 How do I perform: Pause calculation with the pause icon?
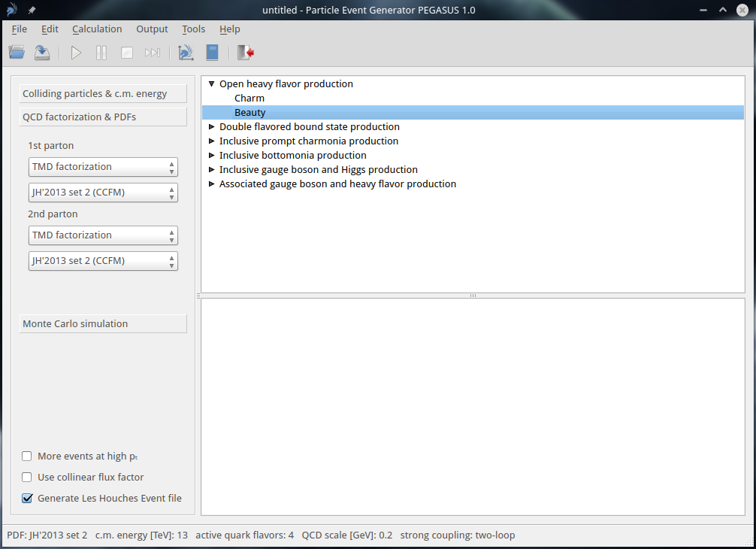(101, 53)
